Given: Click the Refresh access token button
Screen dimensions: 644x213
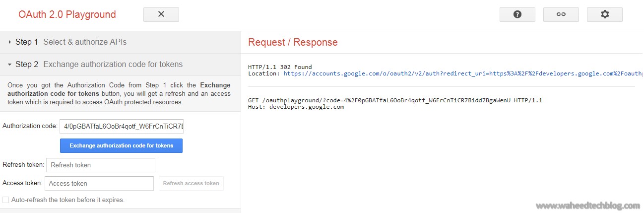Looking at the screenshot, I should (x=191, y=183).
